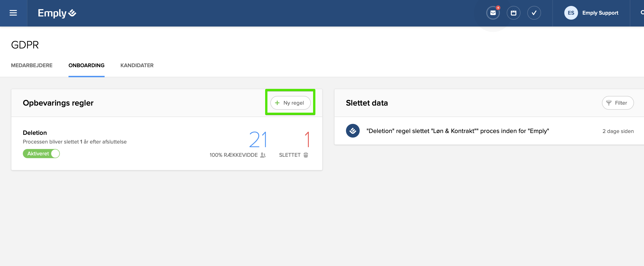Click the red 1 deleted count
This screenshot has height=266, width=644.
coord(307,139)
